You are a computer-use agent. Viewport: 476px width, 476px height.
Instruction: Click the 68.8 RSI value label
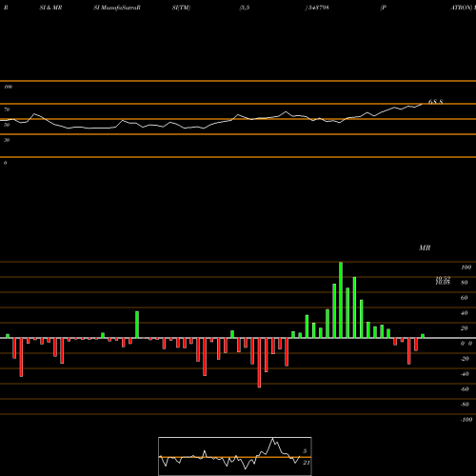tap(435, 102)
